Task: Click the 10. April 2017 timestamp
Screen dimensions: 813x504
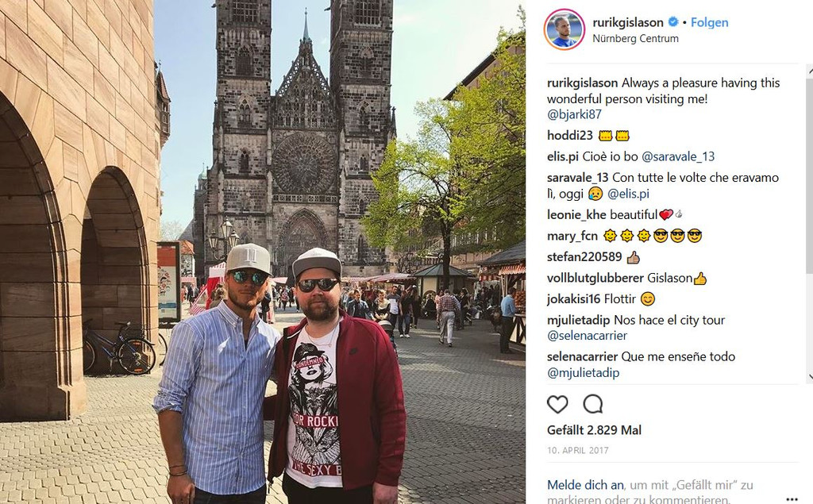Action: pos(578,450)
